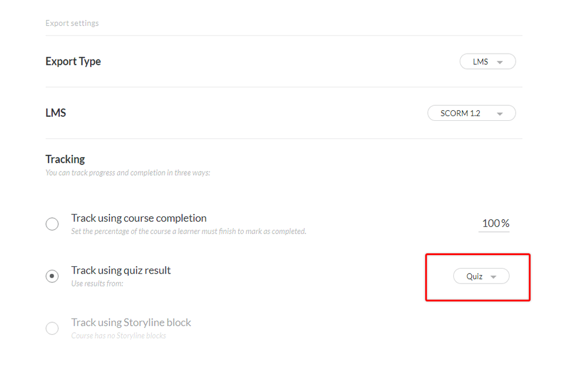Click the LMS section heading label
The image size is (588, 373).
[55, 113]
